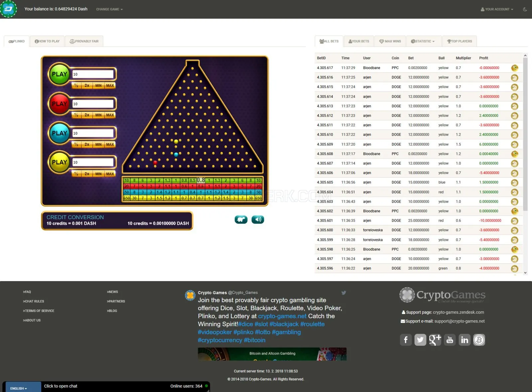Screen dimensions: 532x392
Task: Click the Twitter bird icon on the tweet
Action: pyautogui.click(x=344, y=293)
